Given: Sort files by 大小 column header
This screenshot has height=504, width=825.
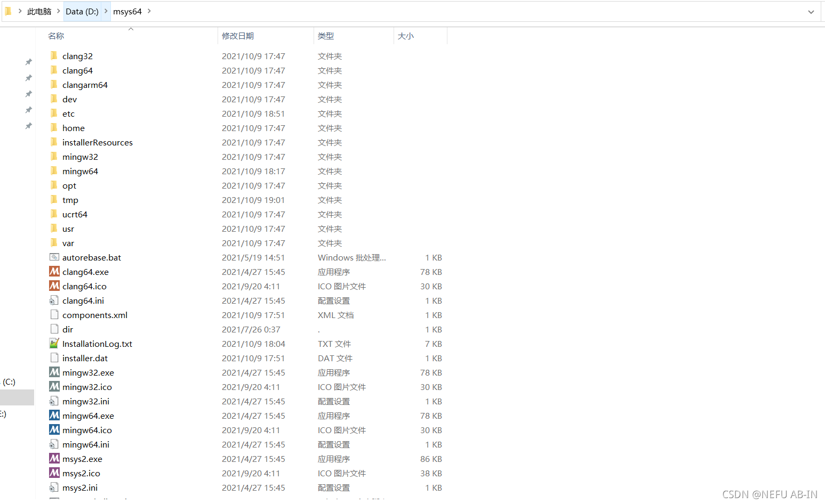Looking at the screenshot, I should pyautogui.click(x=406, y=36).
